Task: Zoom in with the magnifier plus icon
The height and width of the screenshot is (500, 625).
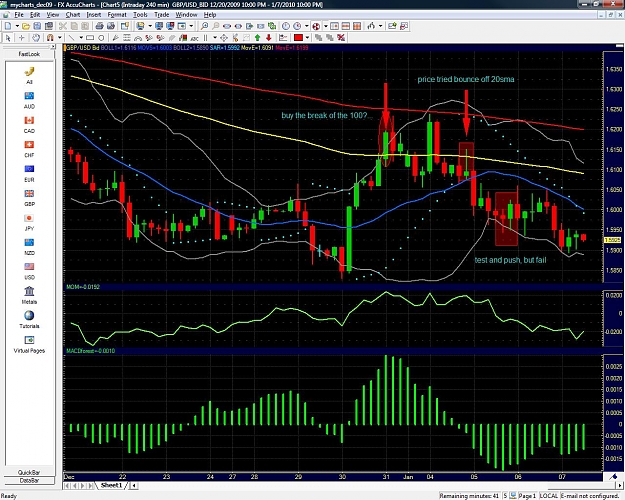Action: coord(204,26)
